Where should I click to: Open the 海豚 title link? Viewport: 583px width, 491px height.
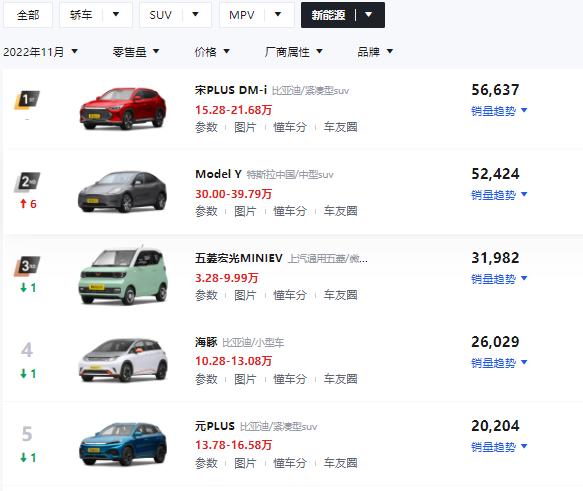[x=206, y=342]
